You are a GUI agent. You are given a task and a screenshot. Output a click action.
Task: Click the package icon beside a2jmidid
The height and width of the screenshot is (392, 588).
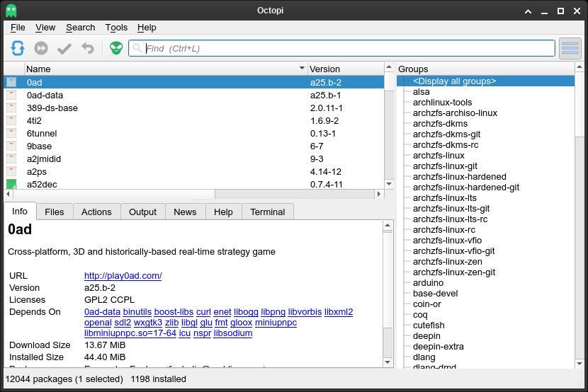(x=11, y=158)
